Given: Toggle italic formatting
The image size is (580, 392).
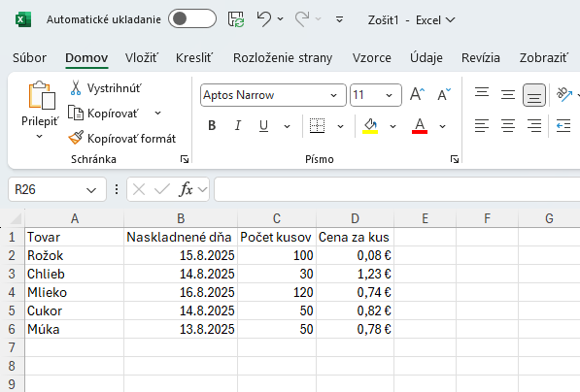Looking at the screenshot, I should (x=237, y=126).
